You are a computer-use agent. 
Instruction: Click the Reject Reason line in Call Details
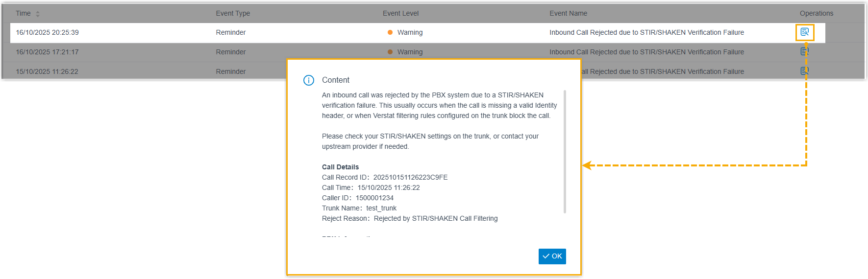[x=409, y=218]
